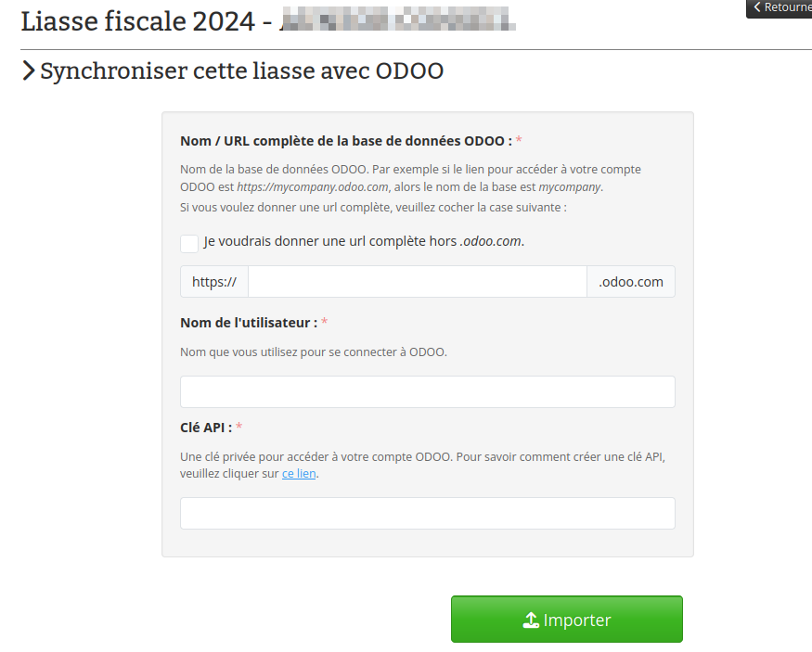
Task: Click inside the Clé API input box
Action: point(427,513)
